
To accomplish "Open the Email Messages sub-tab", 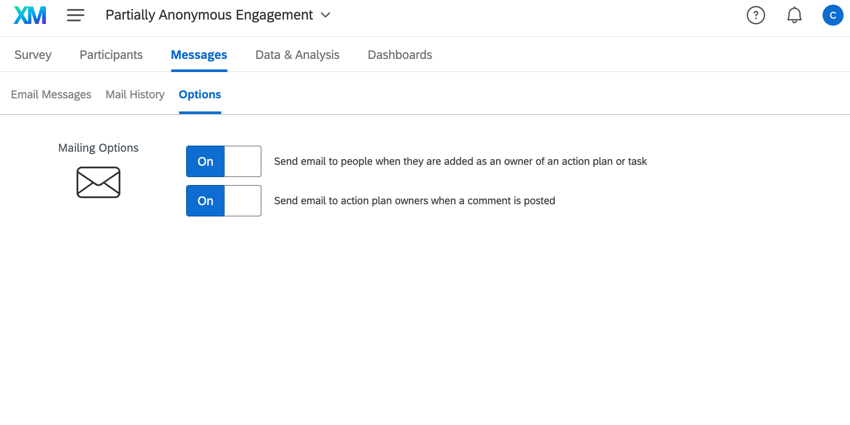I will click(51, 94).
